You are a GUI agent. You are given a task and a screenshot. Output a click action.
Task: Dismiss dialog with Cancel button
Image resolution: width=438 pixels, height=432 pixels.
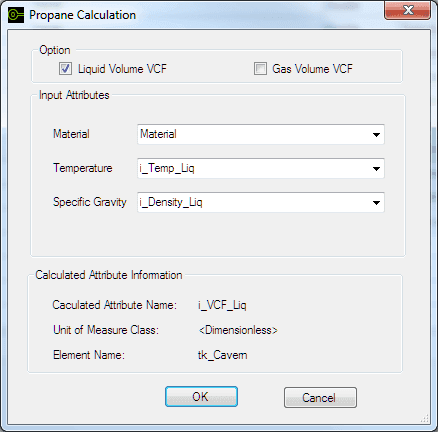coord(320,397)
